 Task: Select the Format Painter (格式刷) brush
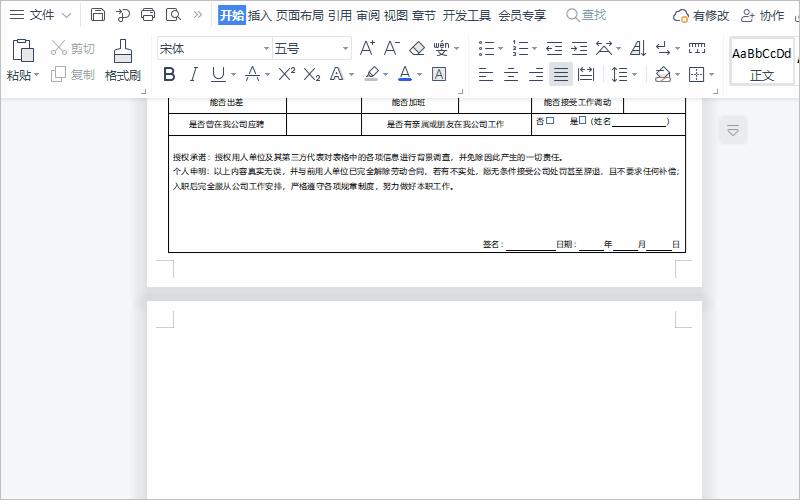(122, 60)
